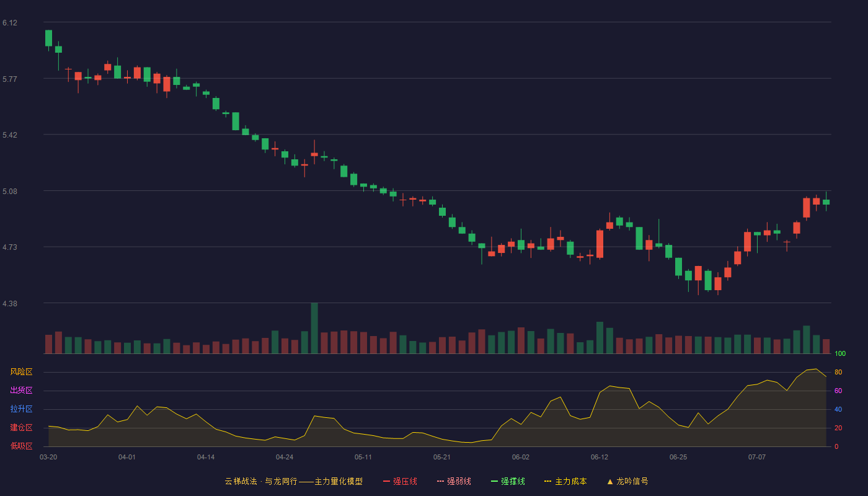
Task: Click the 4.73 price axis label
Action: [10, 247]
